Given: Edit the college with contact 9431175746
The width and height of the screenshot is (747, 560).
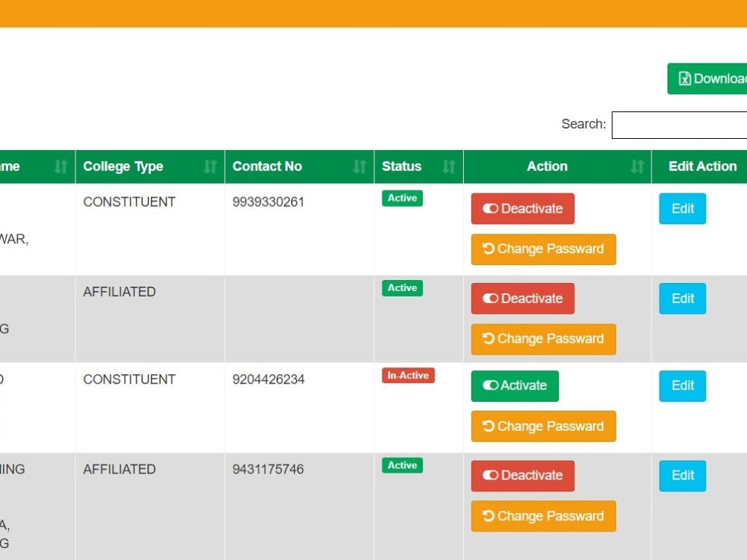Looking at the screenshot, I should [682, 476].
